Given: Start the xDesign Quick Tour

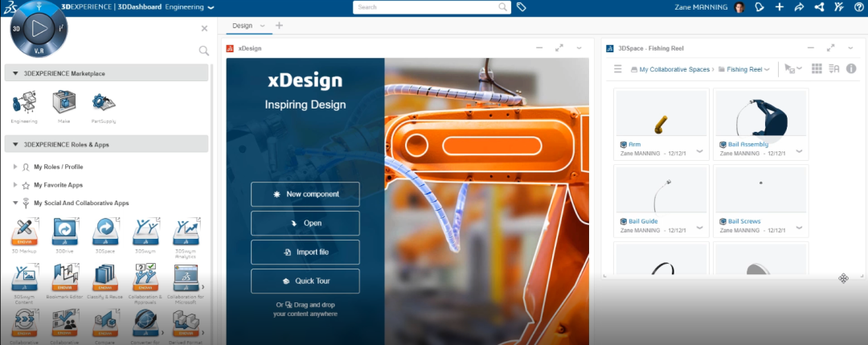Looking at the screenshot, I should pyautogui.click(x=305, y=281).
